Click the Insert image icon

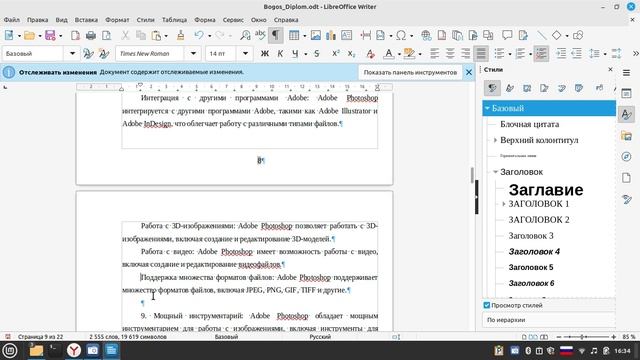point(316,36)
